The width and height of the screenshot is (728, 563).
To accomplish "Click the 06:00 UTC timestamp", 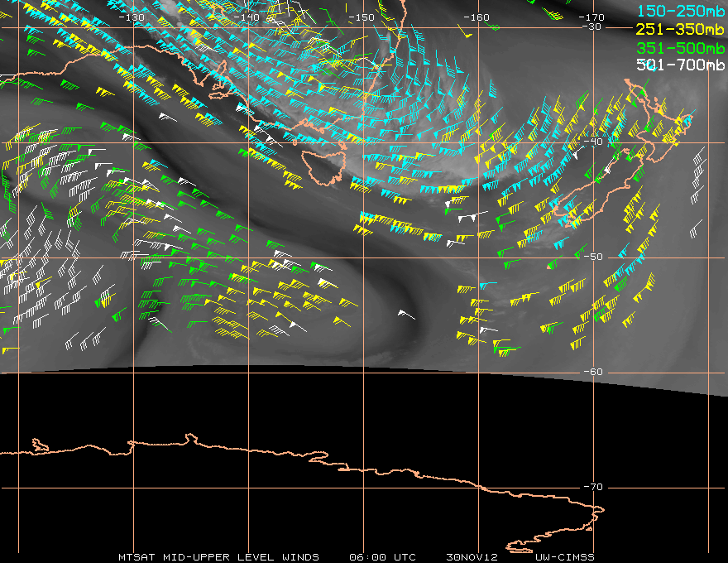I will coord(382,557).
